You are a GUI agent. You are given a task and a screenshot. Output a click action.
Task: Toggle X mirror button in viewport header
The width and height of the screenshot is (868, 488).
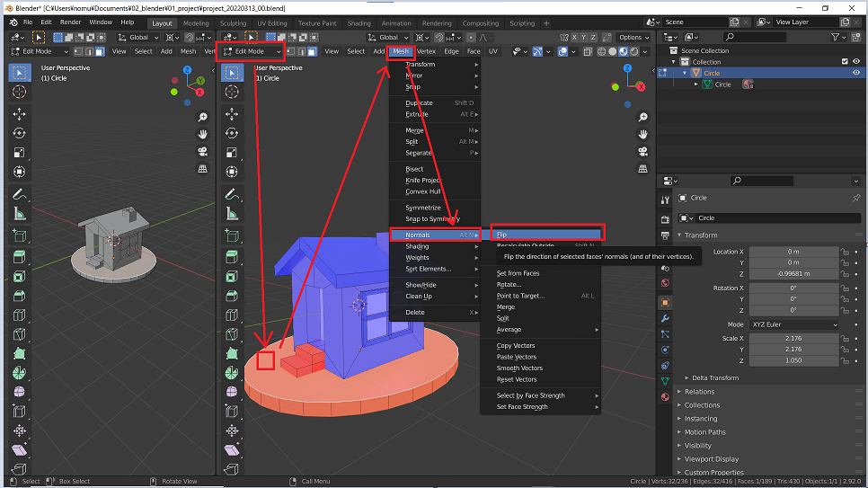pos(574,37)
